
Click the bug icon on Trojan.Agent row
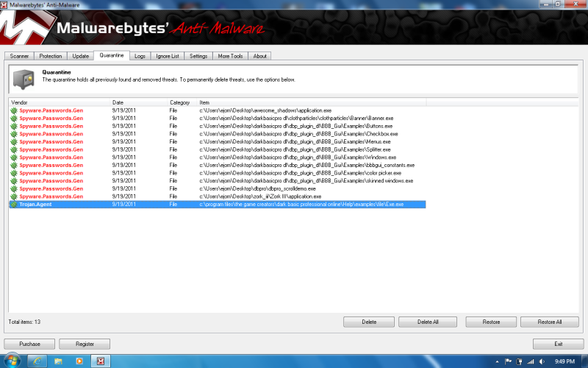(14, 205)
